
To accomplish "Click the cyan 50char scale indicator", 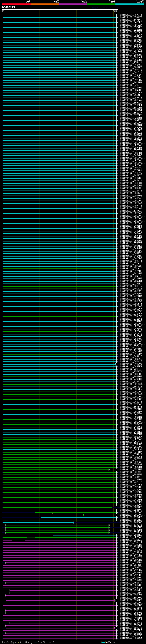I will pyautogui.click(x=103, y=642).
